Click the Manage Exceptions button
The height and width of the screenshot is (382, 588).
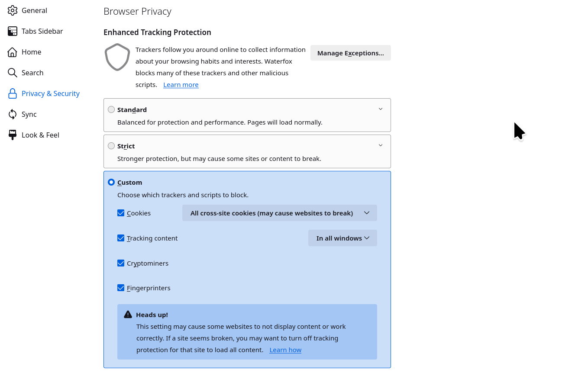[350, 53]
